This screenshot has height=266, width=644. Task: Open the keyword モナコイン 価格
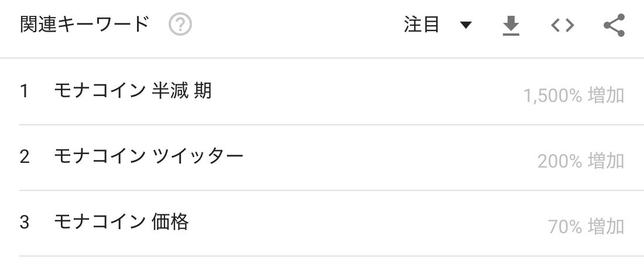(x=121, y=222)
